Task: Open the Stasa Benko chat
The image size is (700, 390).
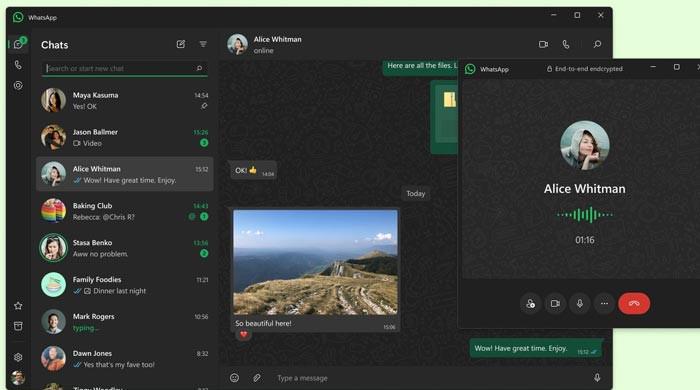Action: (x=125, y=248)
